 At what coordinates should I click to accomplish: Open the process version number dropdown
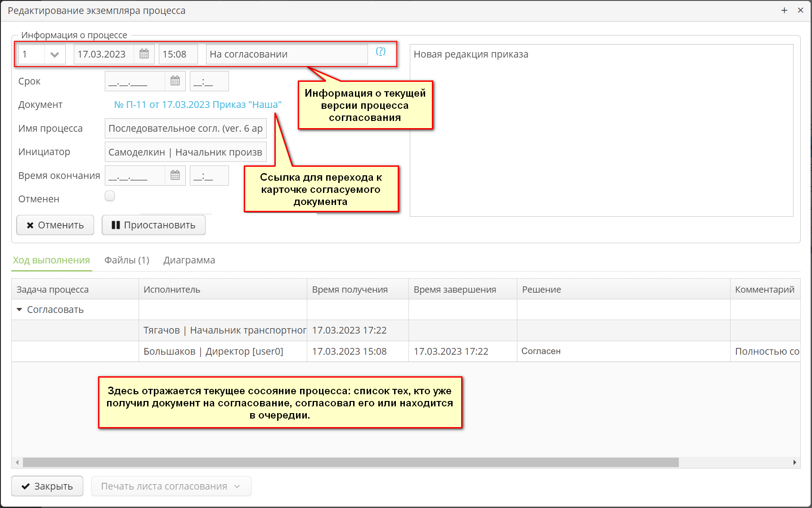(54, 53)
